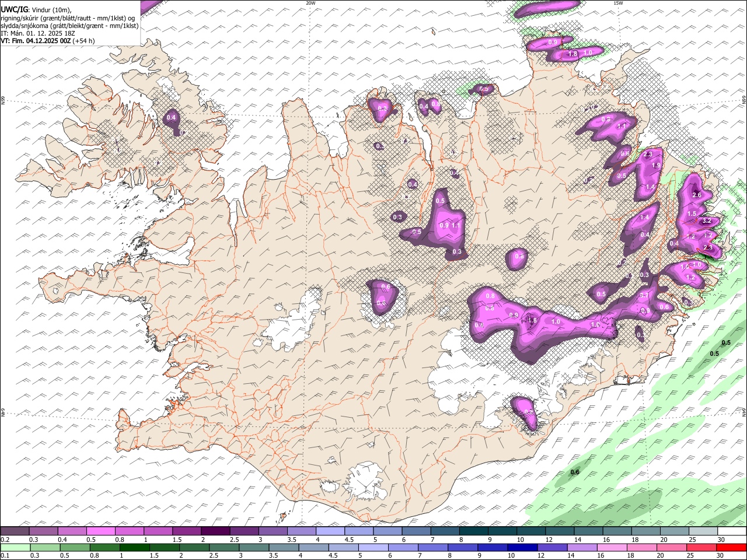This screenshot has width=747, height=560.
Task: Click the '0.1' label in the rain legend
Action: coord(5,555)
